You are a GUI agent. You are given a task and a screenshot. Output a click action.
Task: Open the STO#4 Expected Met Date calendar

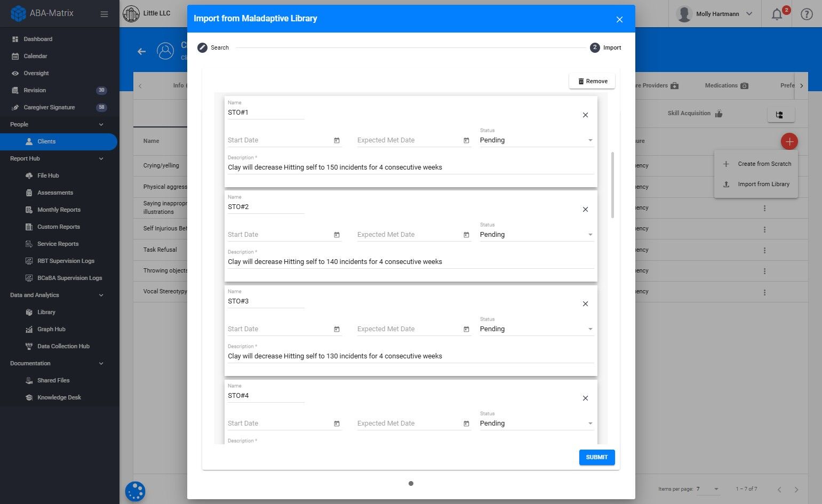click(466, 423)
